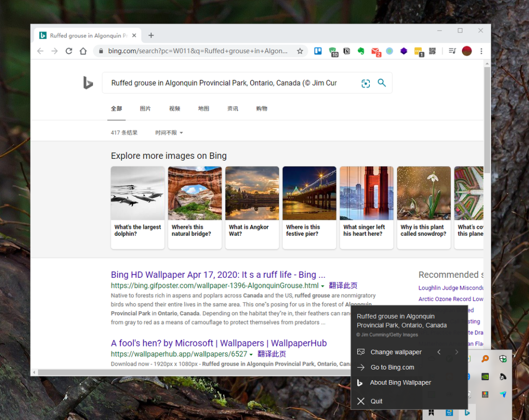529x420 pixels.
Task: Click the blue search magnifier icon
Action: (x=382, y=83)
